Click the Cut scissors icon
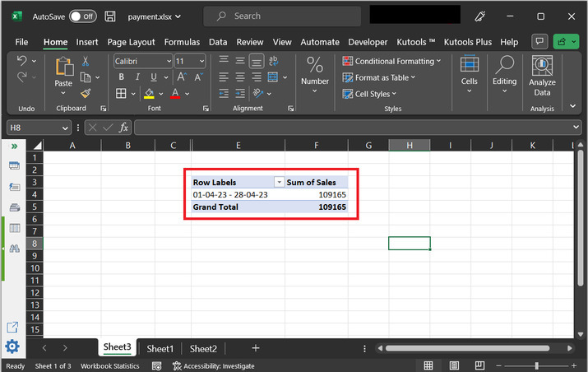Screen dimensions: 588x372 point(86,61)
